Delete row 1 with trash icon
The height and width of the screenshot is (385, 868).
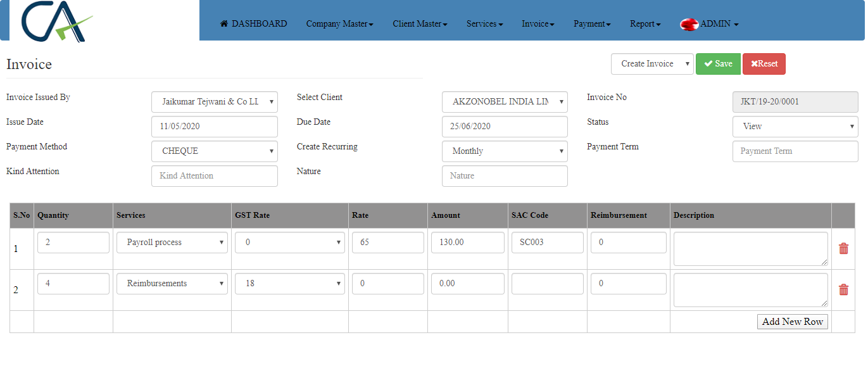coord(843,249)
